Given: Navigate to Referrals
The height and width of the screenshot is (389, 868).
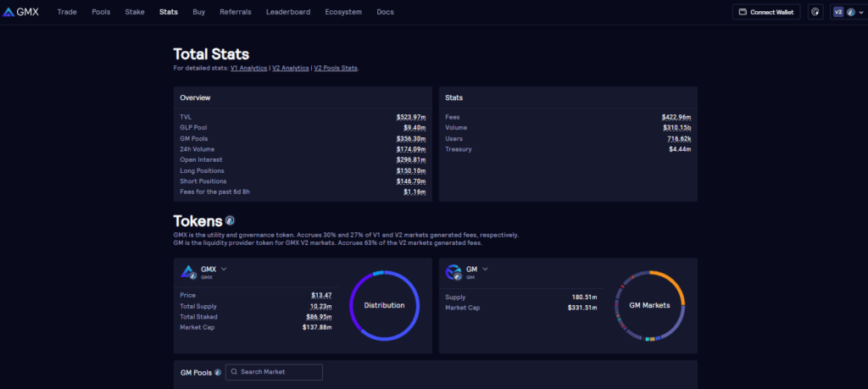Looking at the screenshot, I should [236, 12].
